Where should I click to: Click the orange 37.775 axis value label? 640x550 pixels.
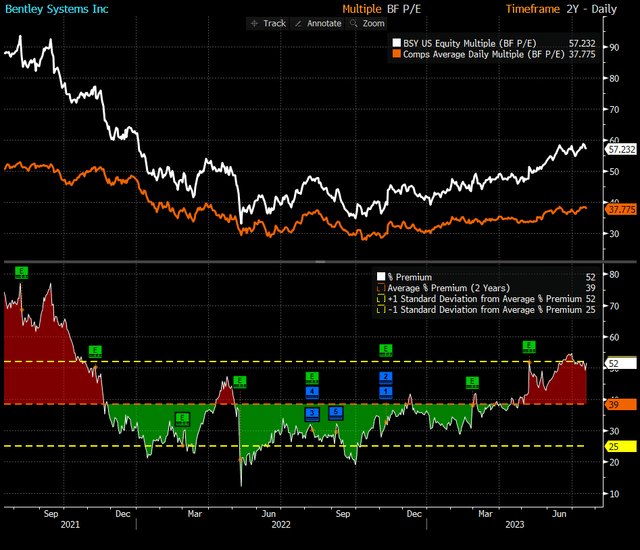pyautogui.click(x=621, y=209)
